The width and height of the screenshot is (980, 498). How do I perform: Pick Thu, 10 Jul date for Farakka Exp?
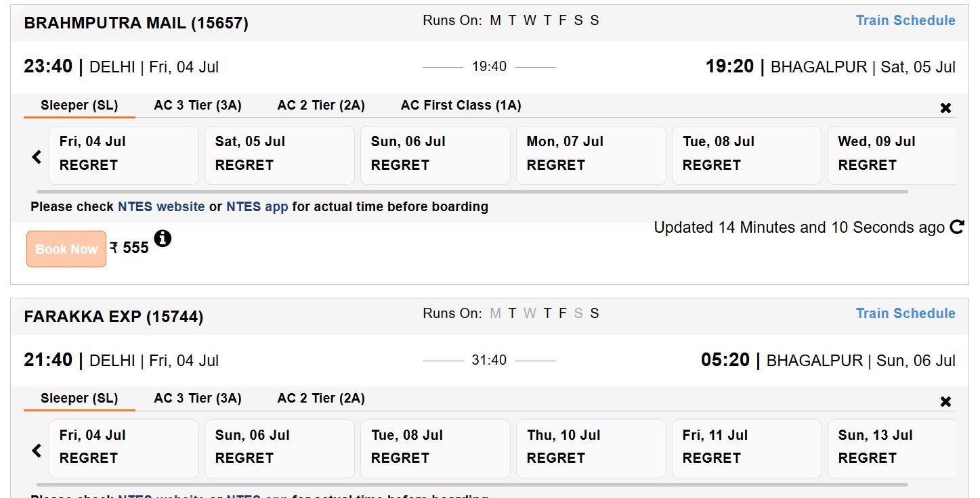[x=591, y=447]
